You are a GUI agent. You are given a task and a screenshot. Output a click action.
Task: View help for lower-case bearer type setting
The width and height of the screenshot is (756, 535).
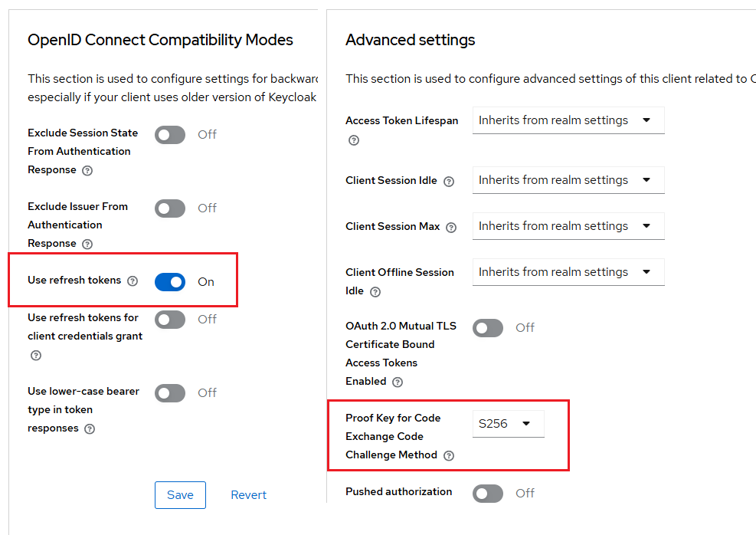90,429
